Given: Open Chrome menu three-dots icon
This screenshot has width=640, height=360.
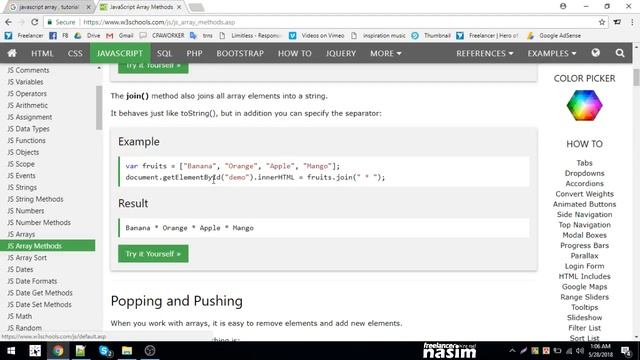Looking at the screenshot, I should point(632,22).
